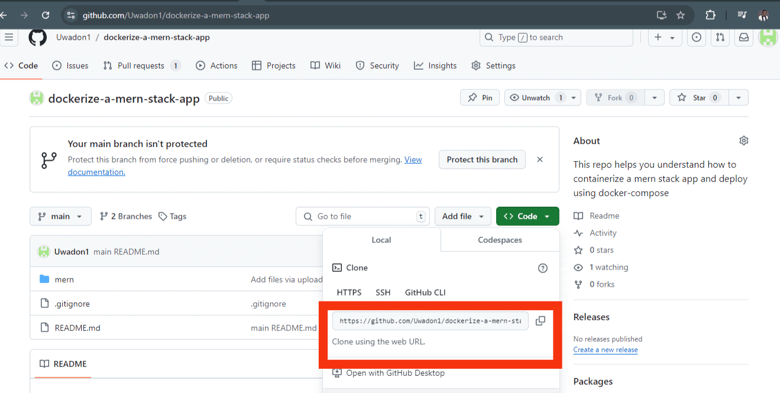This screenshot has height=393, width=780.
Task: Dismiss the branch protection banner
Action: (x=540, y=160)
